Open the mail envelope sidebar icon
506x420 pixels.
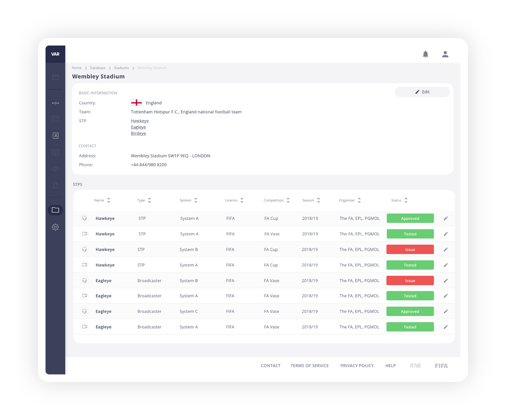point(55,77)
